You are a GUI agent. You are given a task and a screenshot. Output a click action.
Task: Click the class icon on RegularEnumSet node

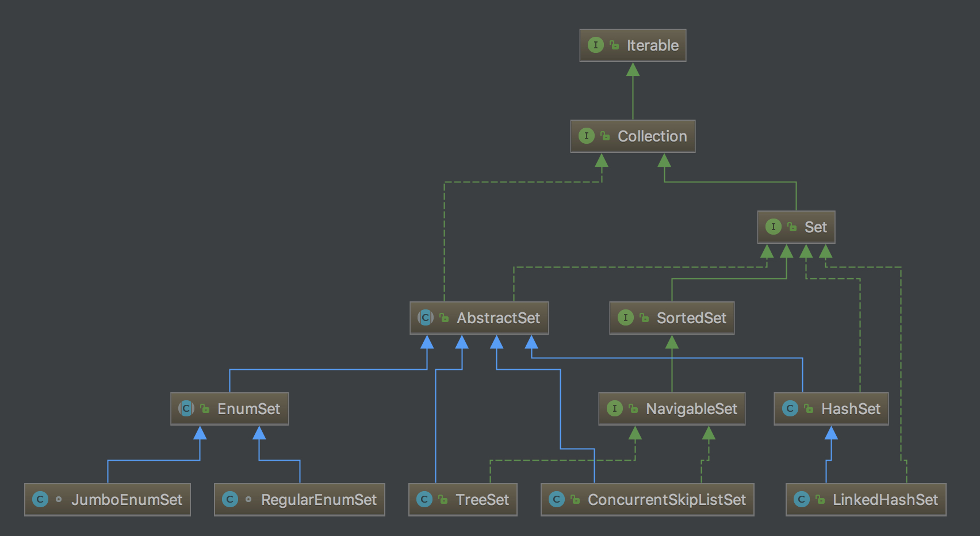tap(230, 499)
